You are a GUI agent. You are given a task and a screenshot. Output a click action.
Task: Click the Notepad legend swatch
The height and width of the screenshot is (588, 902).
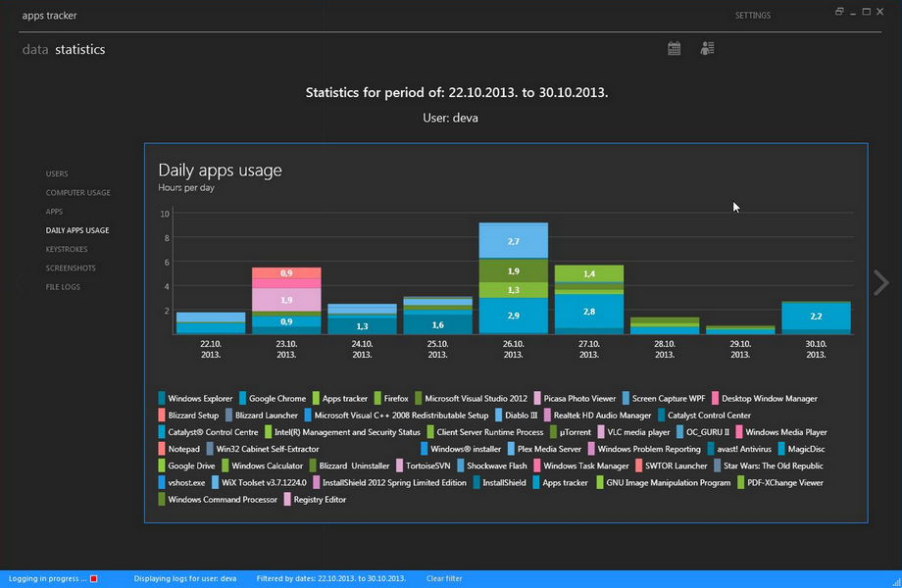click(162, 449)
